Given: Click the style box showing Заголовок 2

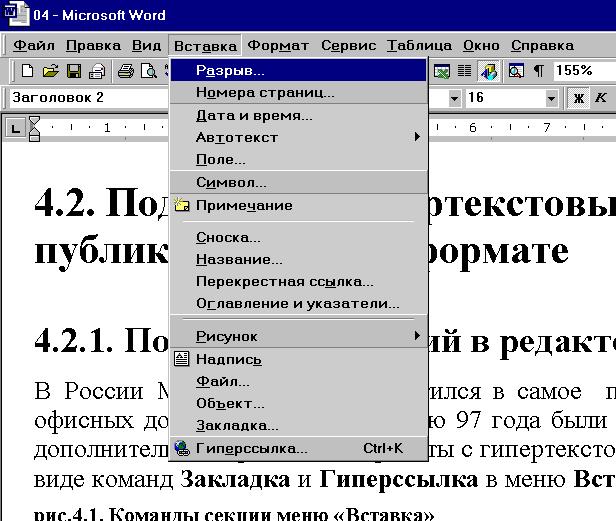Looking at the screenshot, I should coord(90,97).
